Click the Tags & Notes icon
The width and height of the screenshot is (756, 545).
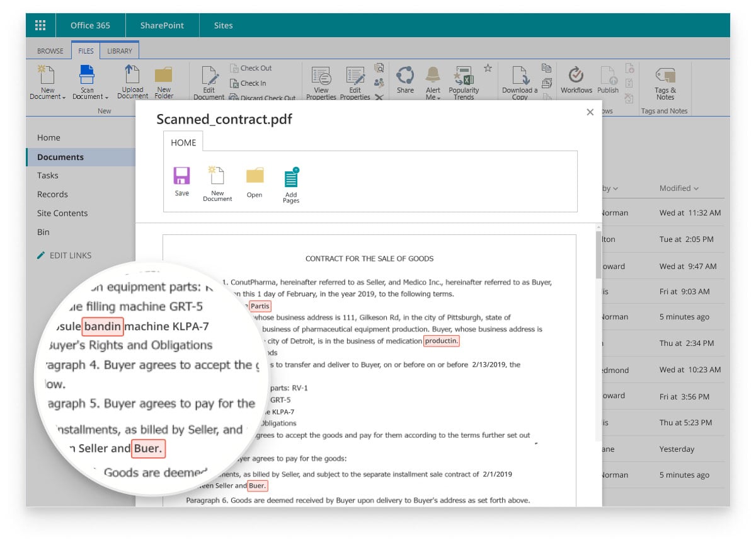tap(665, 77)
